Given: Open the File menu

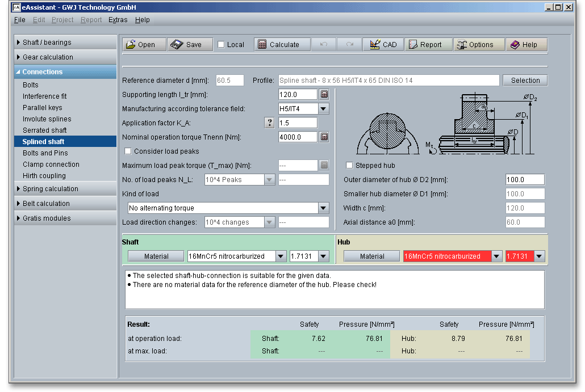Looking at the screenshot, I should 19,20.
